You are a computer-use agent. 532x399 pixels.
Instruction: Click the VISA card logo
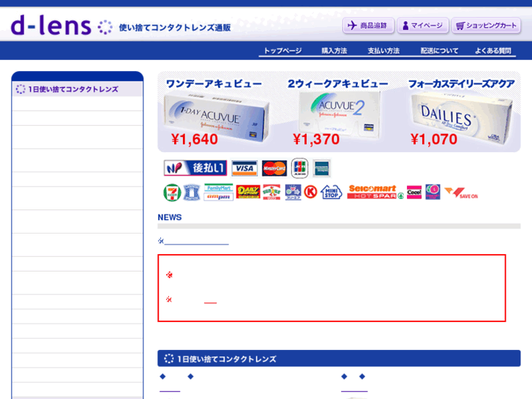click(x=244, y=168)
